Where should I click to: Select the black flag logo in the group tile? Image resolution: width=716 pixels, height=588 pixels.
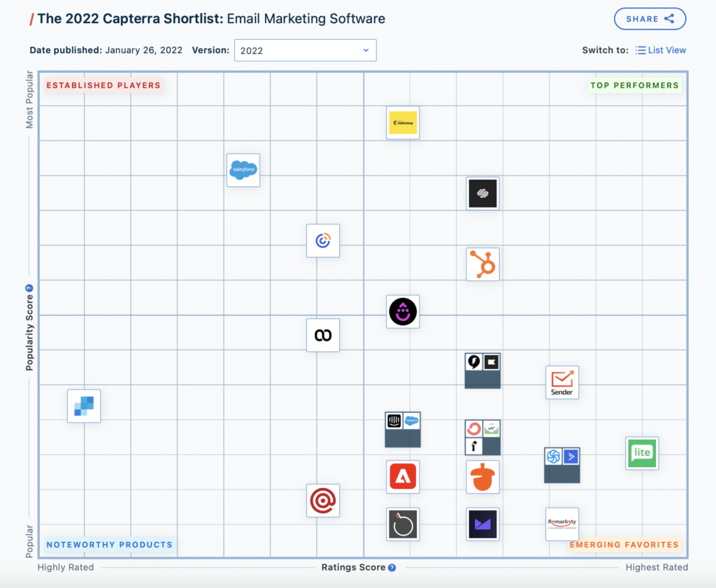(492, 362)
